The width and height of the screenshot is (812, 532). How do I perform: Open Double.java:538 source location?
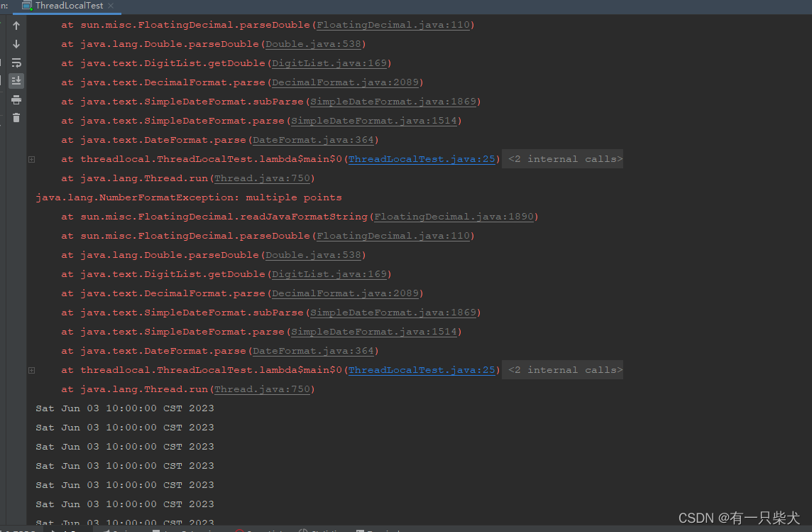(x=314, y=254)
